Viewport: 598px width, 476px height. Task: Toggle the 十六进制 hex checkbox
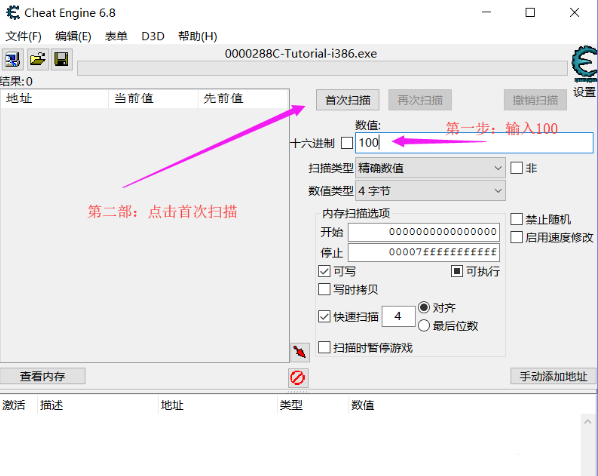[x=347, y=143]
